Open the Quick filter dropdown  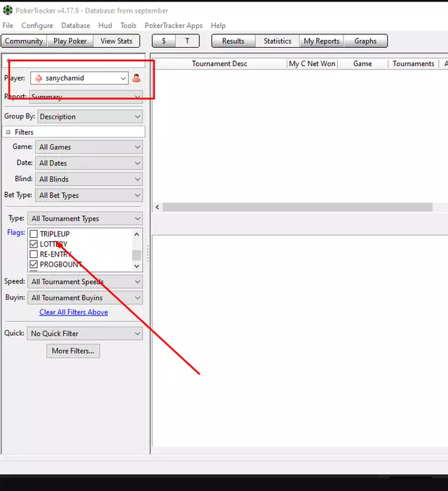click(85, 333)
